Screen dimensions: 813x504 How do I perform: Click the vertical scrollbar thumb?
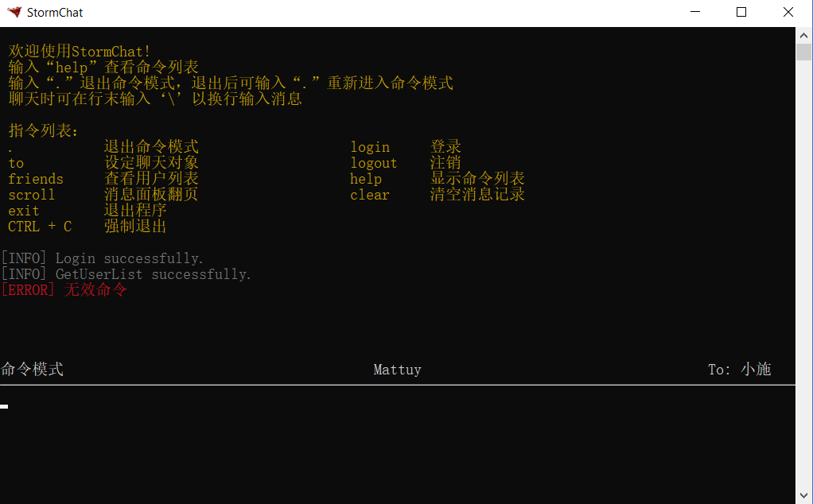[x=803, y=52]
